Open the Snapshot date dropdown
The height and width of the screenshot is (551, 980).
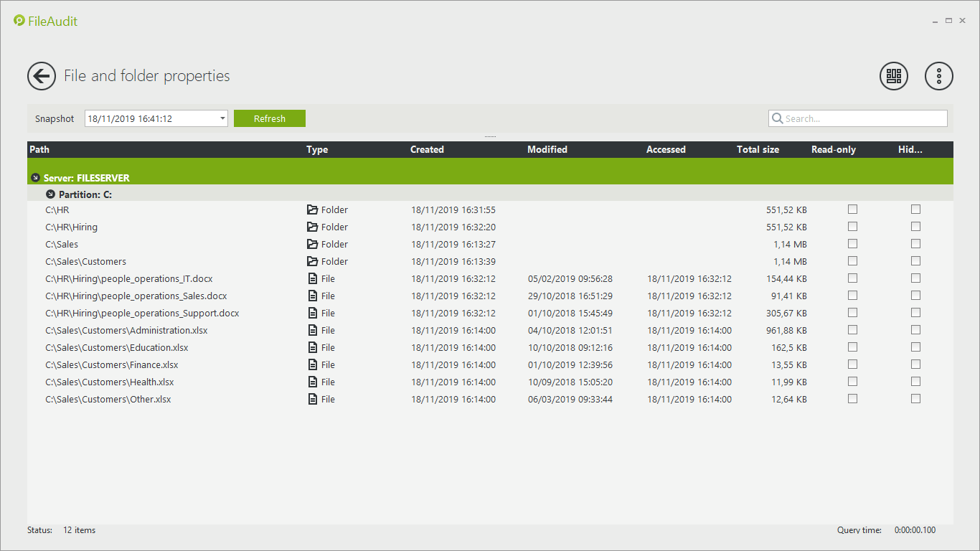[x=222, y=119]
